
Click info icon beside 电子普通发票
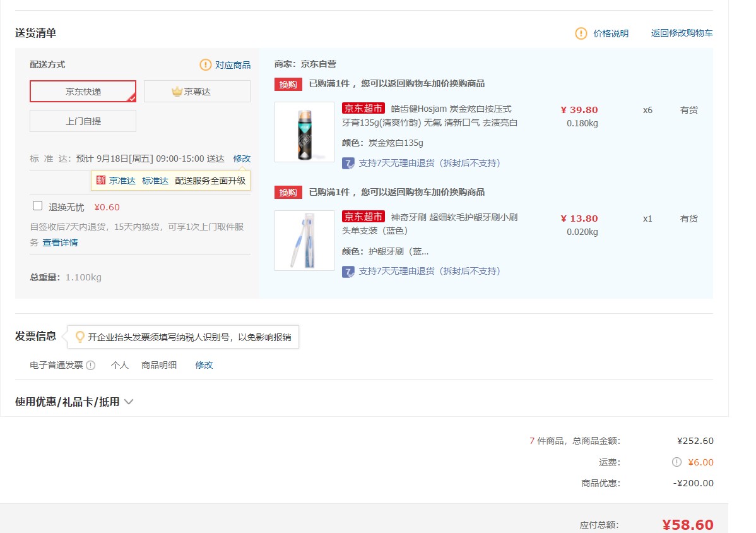[91, 365]
